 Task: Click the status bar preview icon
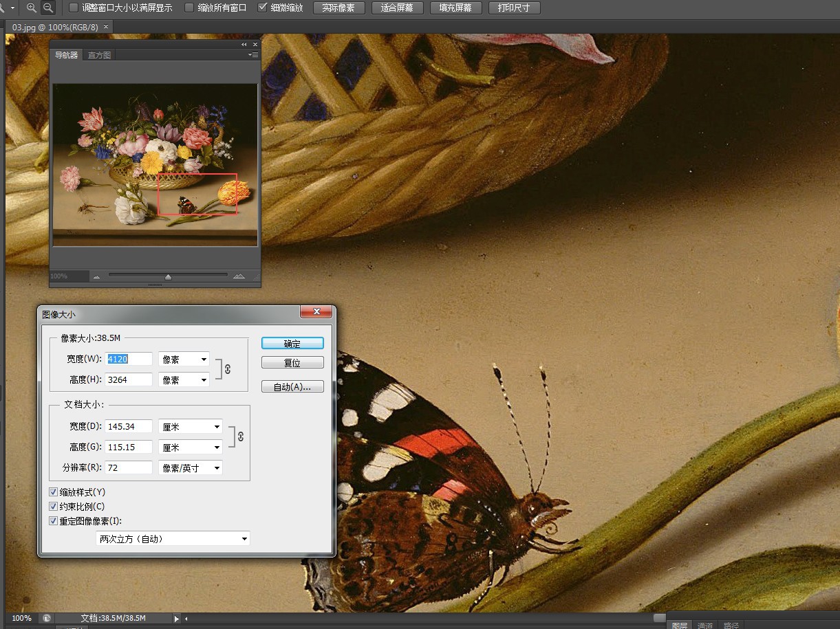[x=46, y=618]
